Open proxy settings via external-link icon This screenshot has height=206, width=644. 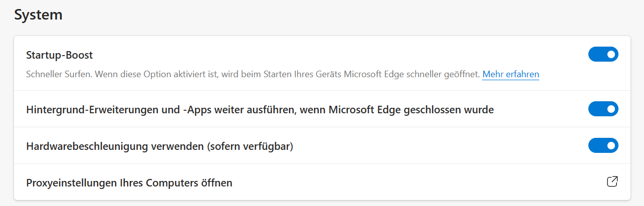[612, 181]
